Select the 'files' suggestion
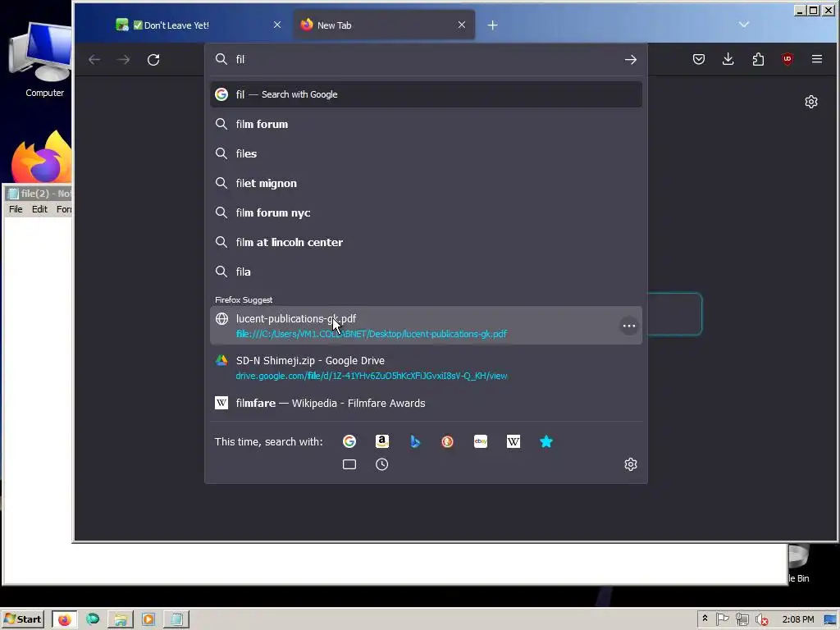Screen dimensions: 840x630 click(x=426, y=153)
